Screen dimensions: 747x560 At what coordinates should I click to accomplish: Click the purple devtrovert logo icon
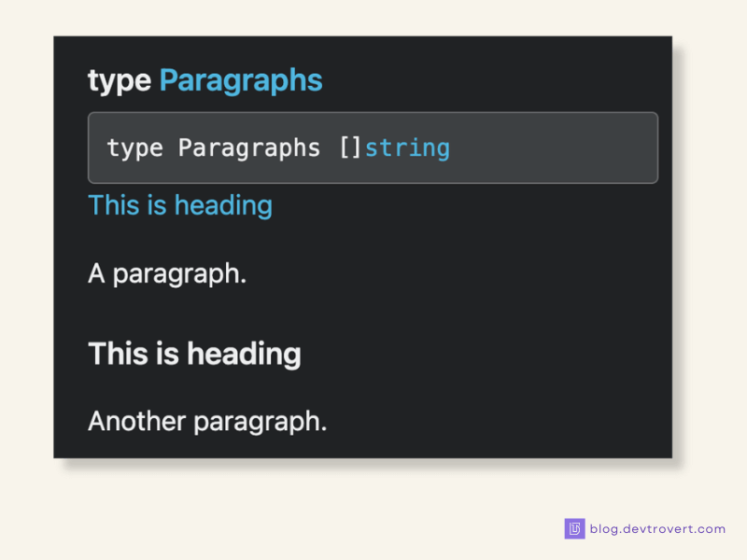coord(574,528)
